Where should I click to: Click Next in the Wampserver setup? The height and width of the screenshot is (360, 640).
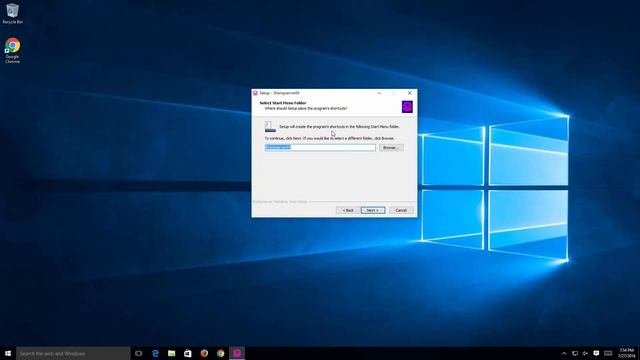click(x=373, y=210)
